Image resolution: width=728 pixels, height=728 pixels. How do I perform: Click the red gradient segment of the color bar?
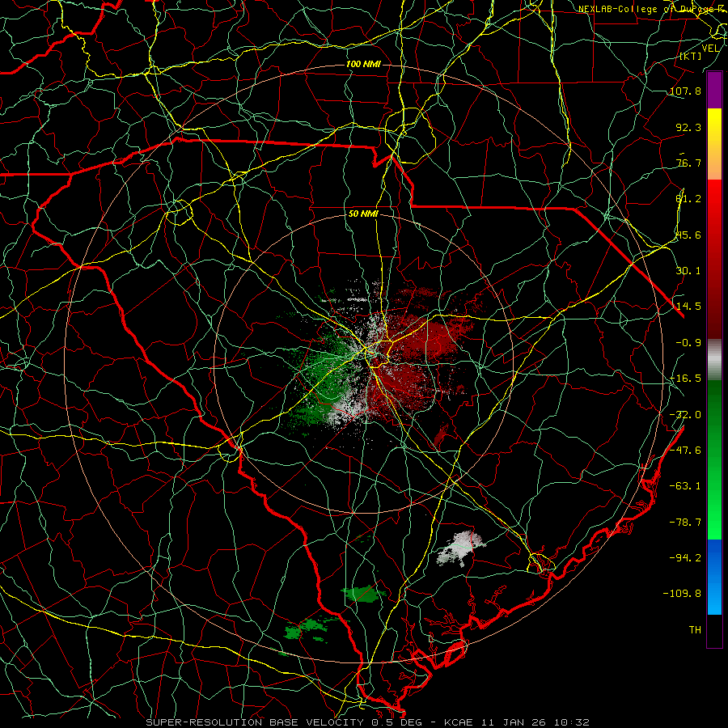point(714,259)
